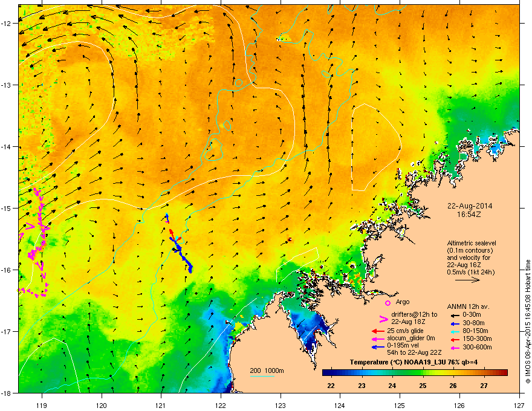Click the 54h to 22-Aug 22Z text
Image resolution: width=532 pixels, height=411 pixels.
[414, 352]
